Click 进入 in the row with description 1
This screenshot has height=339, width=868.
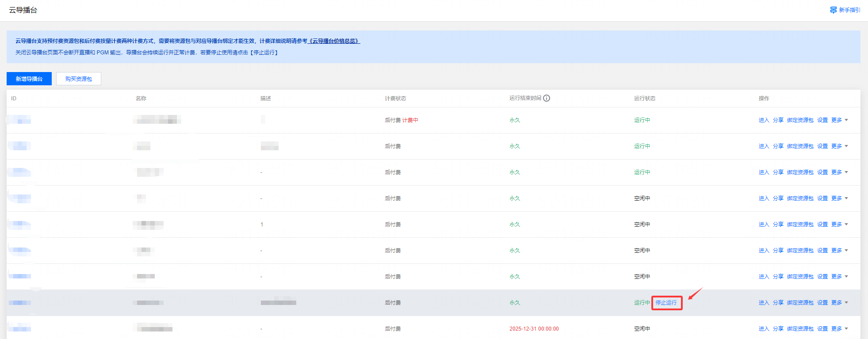coord(764,225)
